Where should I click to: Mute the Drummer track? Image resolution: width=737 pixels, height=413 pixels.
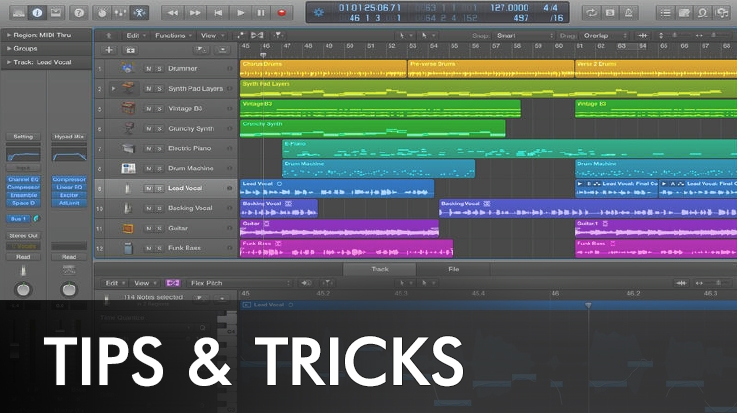tap(148, 68)
